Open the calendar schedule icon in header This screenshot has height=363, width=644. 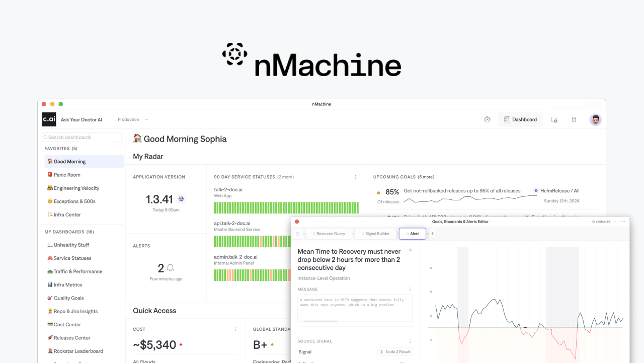point(554,119)
